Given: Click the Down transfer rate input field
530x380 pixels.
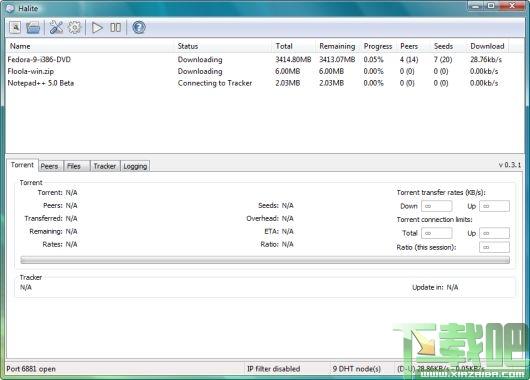Looking at the screenshot, I should pyautogui.click(x=437, y=206).
